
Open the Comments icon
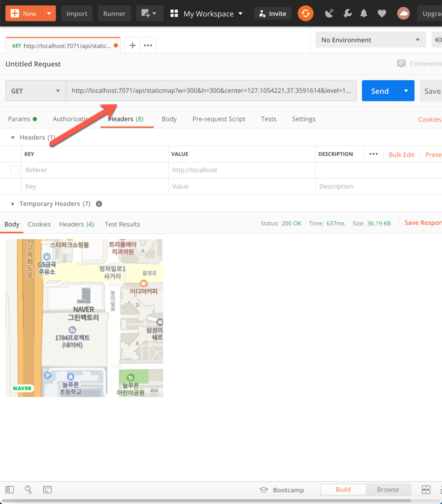[x=401, y=64]
